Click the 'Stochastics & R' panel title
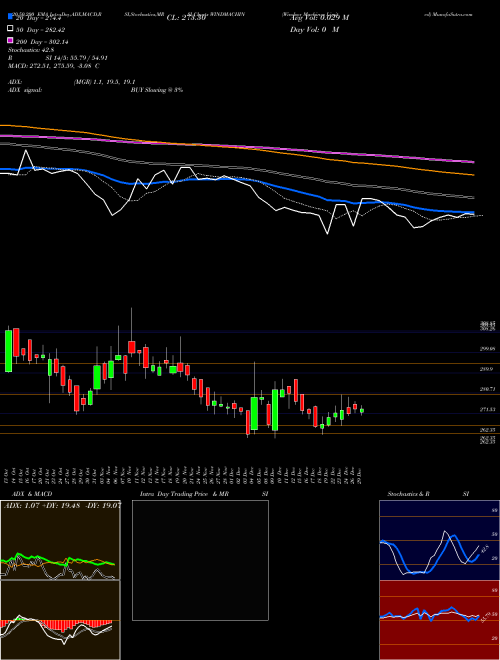Viewport: 500px width, 660px height. [x=409, y=494]
